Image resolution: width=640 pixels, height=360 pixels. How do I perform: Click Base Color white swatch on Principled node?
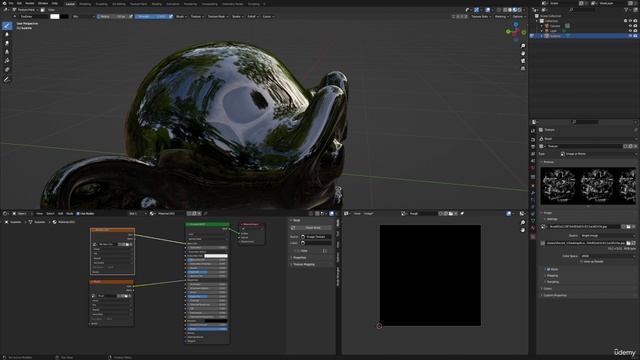216,256
